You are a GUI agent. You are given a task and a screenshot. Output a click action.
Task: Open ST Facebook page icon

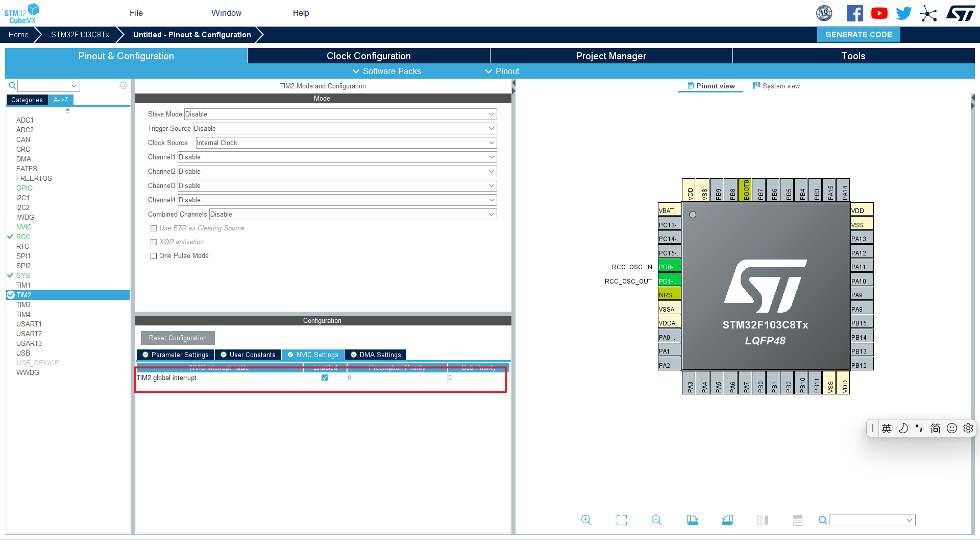[854, 13]
